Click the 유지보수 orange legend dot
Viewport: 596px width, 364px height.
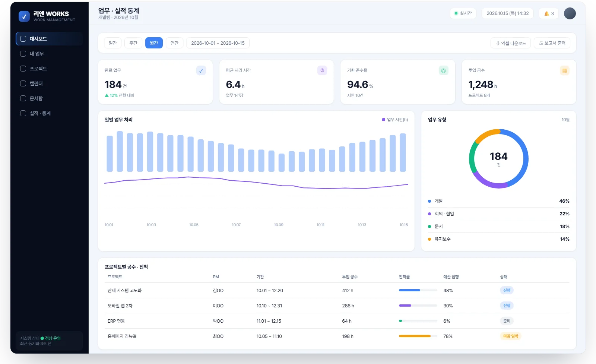coord(429,239)
